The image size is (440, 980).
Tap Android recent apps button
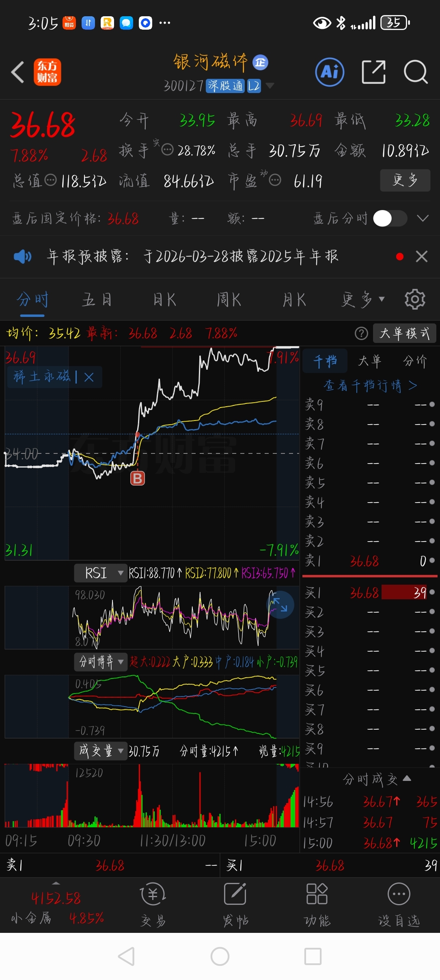(313, 956)
